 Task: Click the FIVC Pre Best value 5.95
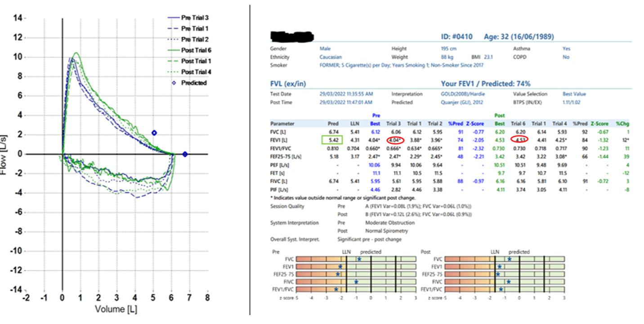point(376,181)
